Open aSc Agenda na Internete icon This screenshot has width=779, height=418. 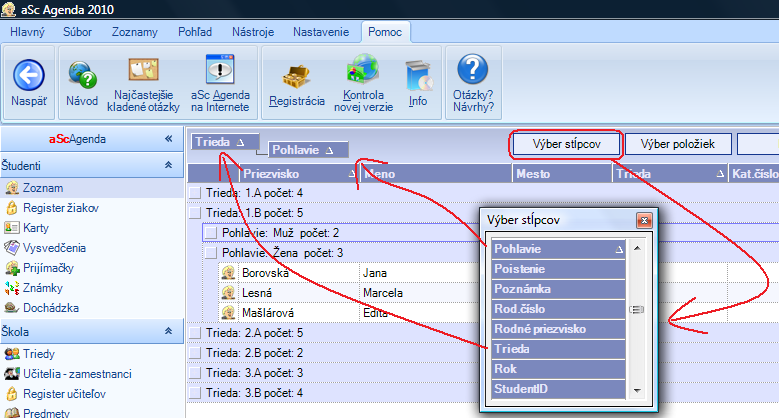(x=220, y=69)
